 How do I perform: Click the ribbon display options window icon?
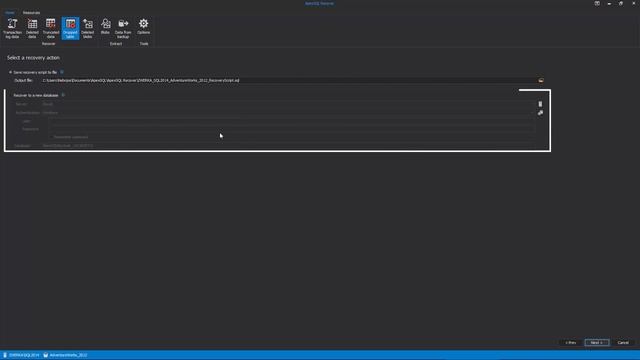click(597, 3)
